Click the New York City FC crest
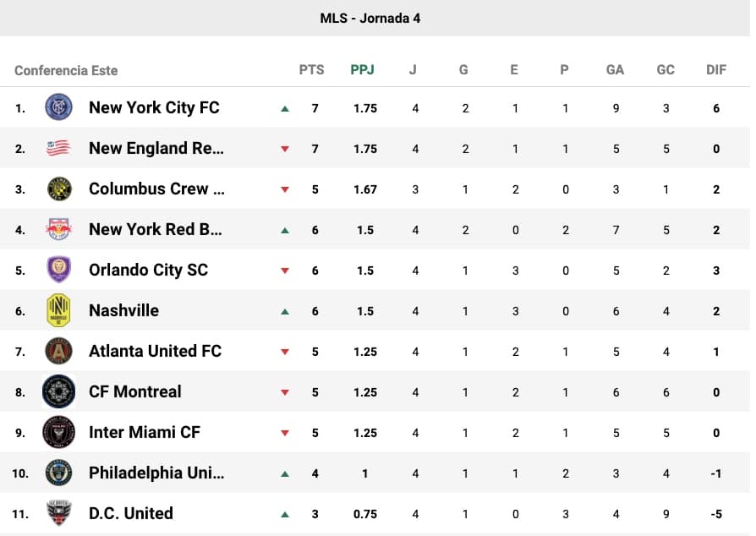Viewport: 756px width, 536px height. (x=58, y=107)
